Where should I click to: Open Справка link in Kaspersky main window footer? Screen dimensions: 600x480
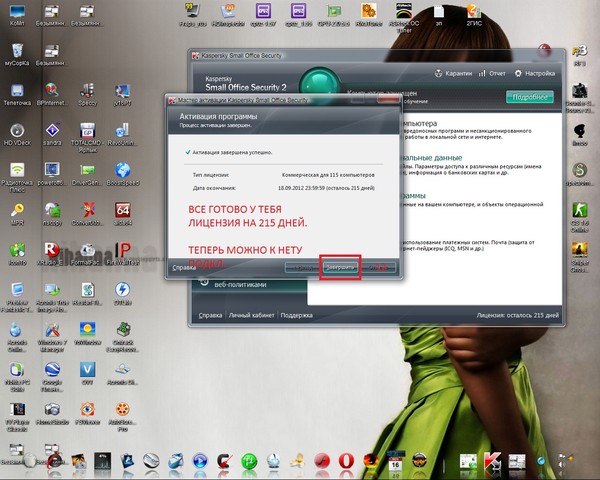click(x=210, y=315)
